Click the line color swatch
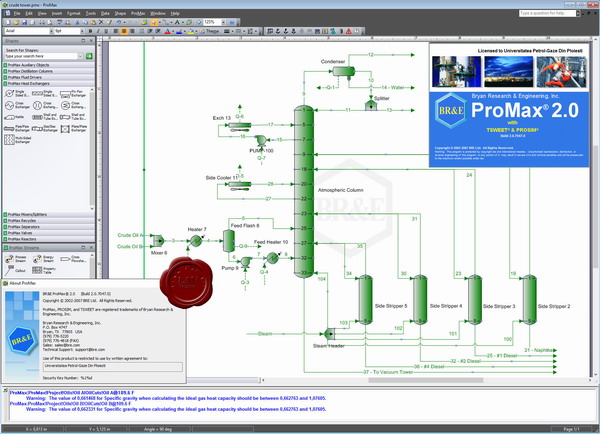 [179, 31]
